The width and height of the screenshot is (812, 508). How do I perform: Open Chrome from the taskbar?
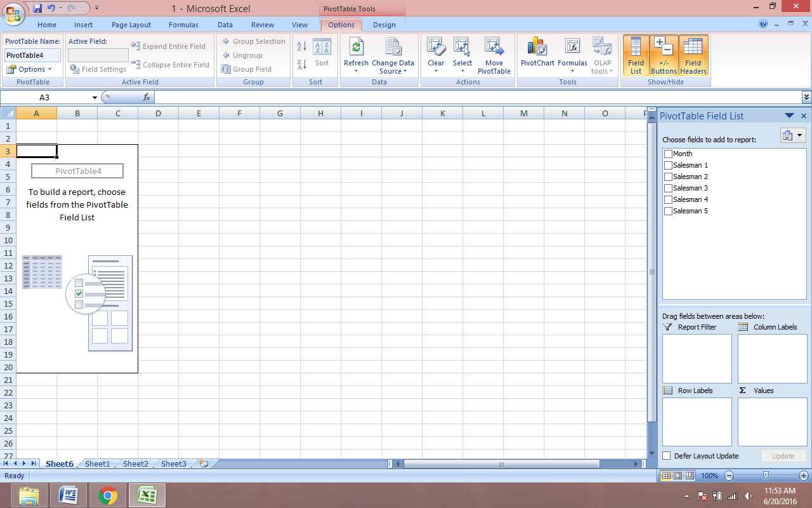107,495
